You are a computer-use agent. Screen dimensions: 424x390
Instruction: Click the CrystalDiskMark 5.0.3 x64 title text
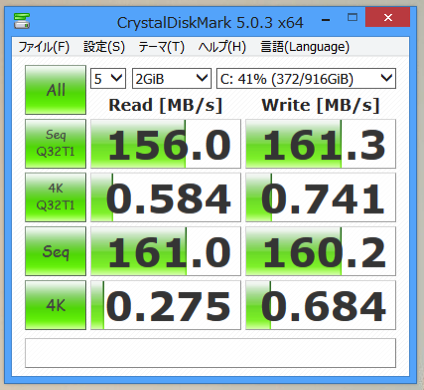[210, 23]
